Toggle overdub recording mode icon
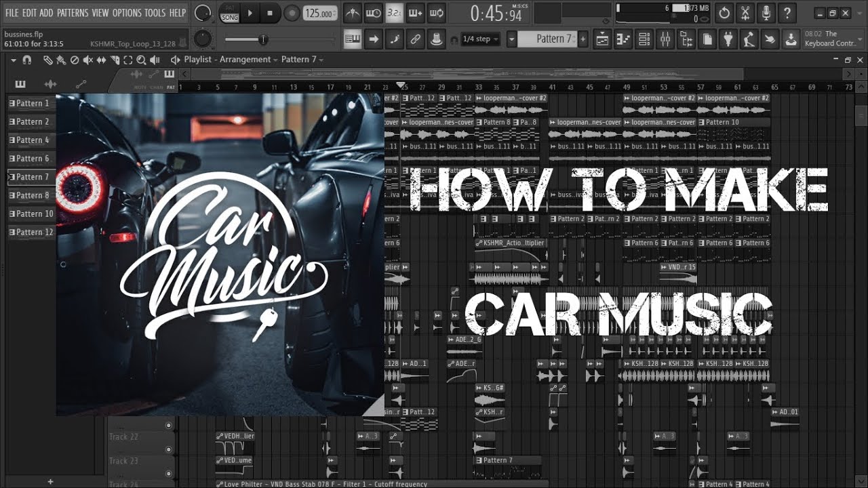 415,12
